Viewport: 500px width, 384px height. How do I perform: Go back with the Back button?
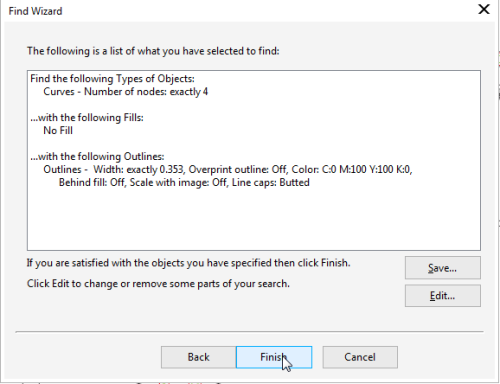pyautogui.click(x=199, y=357)
